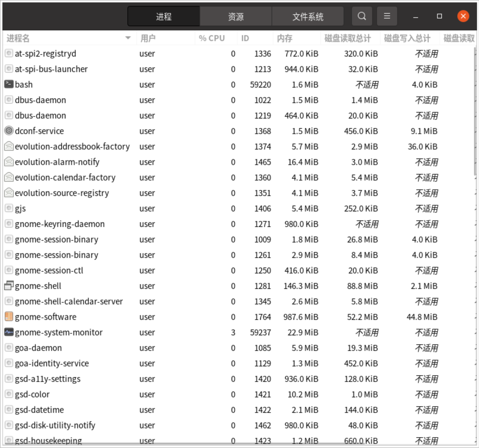This screenshot has width=479, height=448.
Task: Click the bash terminal icon
Action: (x=9, y=84)
